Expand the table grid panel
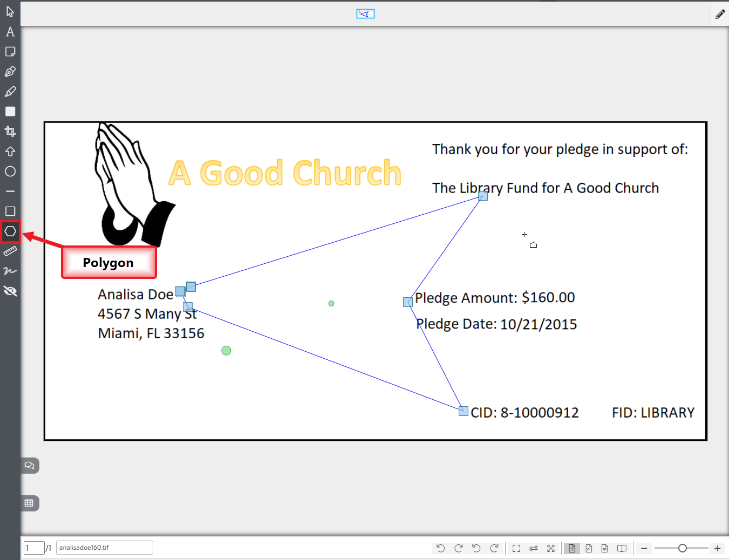 pyautogui.click(x=29, y=503)
